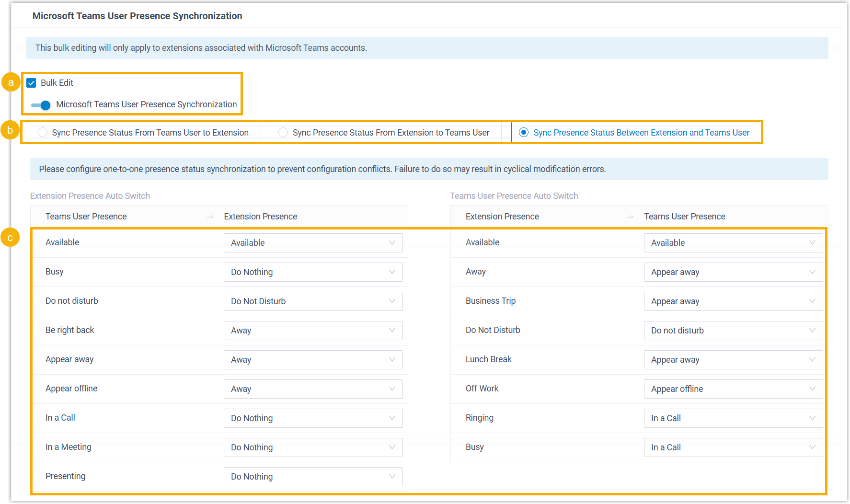Disable Microsoft Teams User Presence Synchronization switch
This screenshot has height=504, width=850.
[41, 105]
